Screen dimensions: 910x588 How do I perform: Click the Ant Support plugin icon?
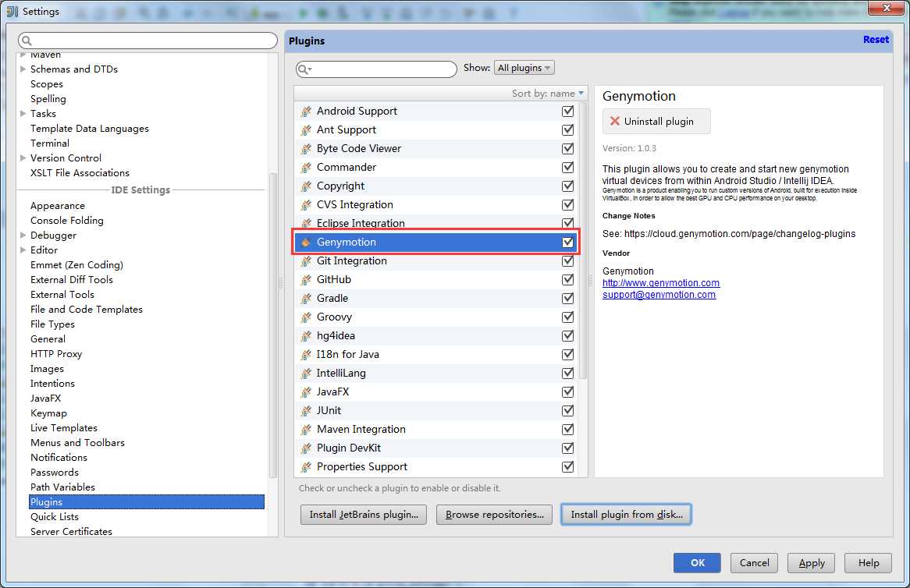click(306, 130)
